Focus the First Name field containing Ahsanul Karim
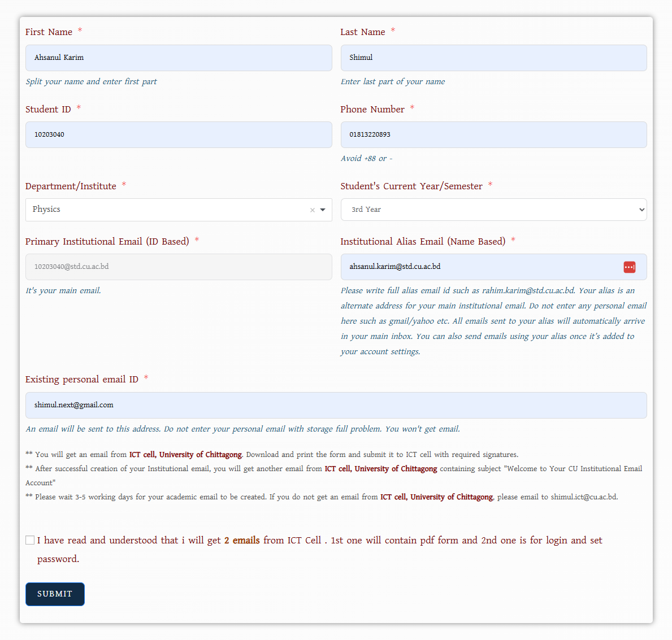Screen dimensions: 672x640 click(x=179, y=58)
